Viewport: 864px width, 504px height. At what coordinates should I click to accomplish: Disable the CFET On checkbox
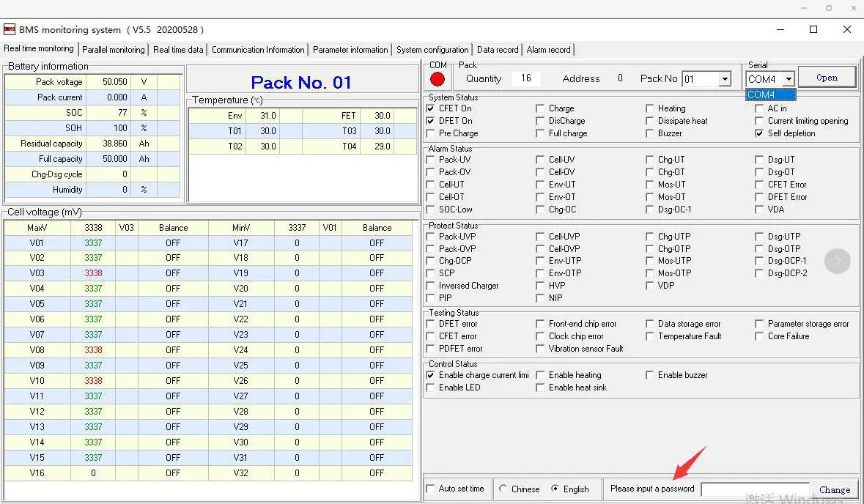[430, 108]
